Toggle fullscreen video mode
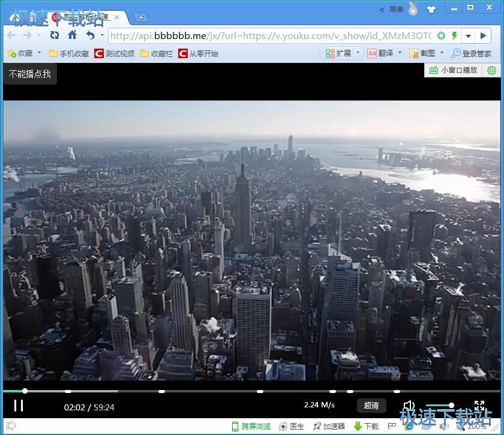This screenshot has width=504, height=435. [479, 406]
